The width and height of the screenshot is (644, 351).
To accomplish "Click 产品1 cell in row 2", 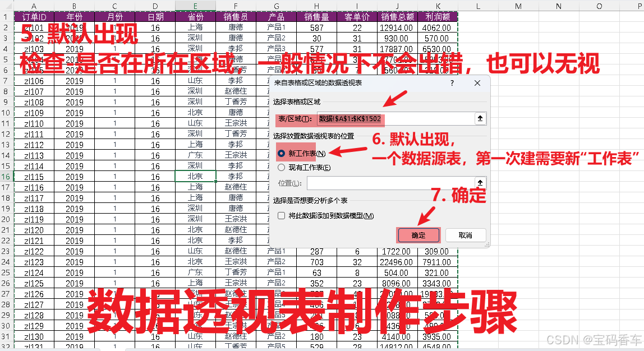I will tap(276, 27).
